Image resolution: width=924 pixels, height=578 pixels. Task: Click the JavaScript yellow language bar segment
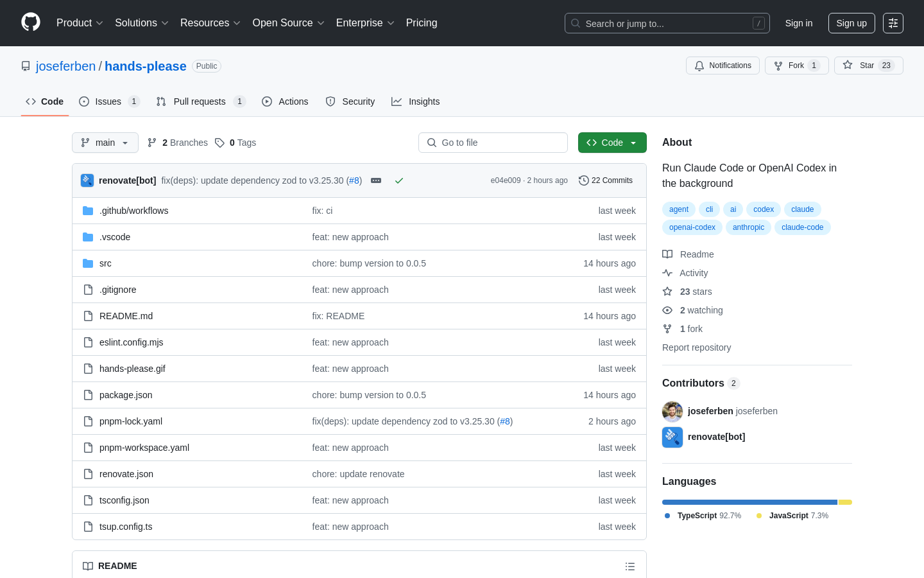click(845, 502)
